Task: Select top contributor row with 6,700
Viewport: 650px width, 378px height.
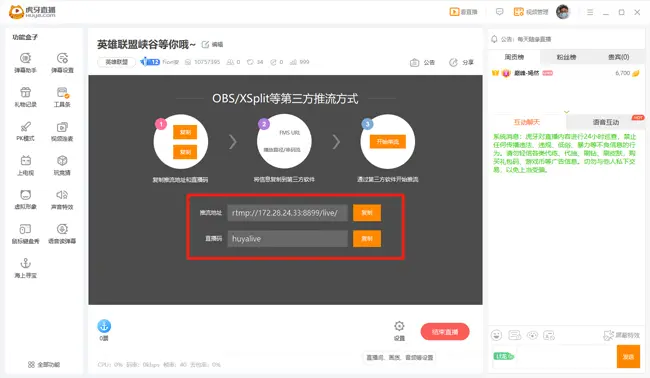Action: [x=566, y=73]
